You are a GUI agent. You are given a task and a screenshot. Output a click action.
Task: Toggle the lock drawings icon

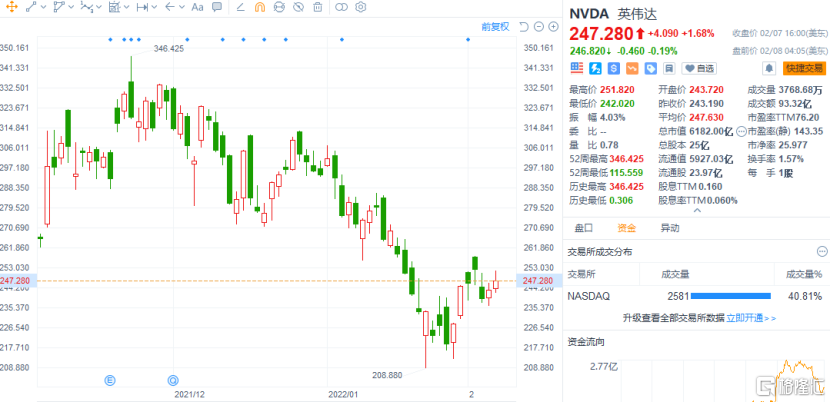(x=279, y=7)
